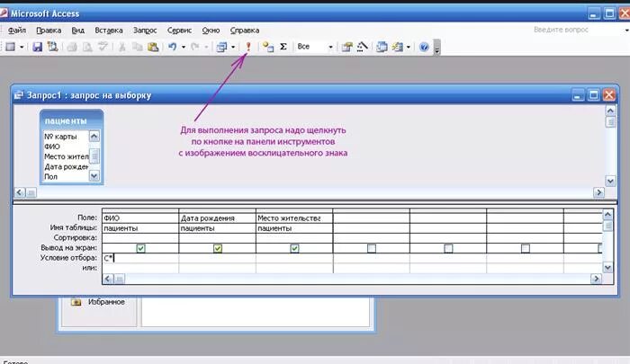Click the design grid's down scroll arrow

(607, 267)
